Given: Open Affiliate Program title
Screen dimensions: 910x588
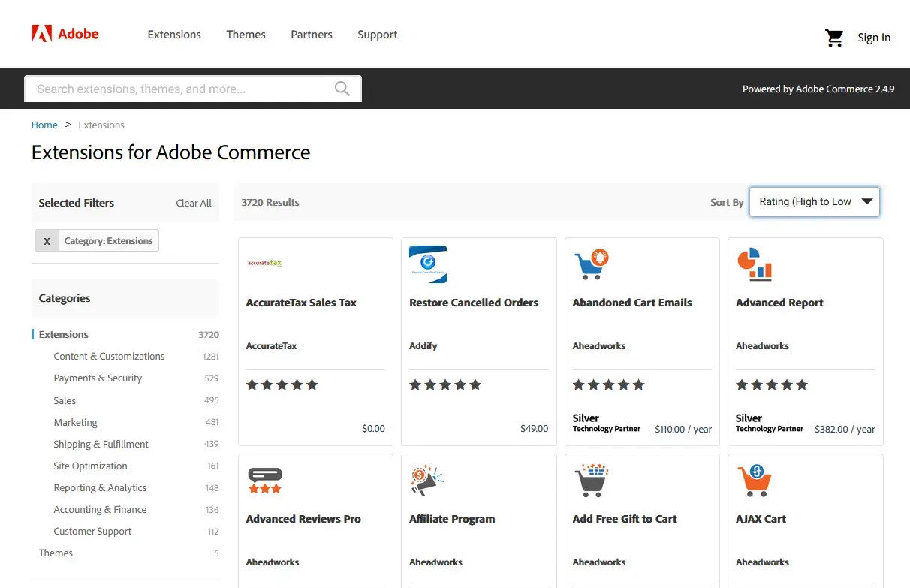Looking at the screenshot, I should (452, 519).
